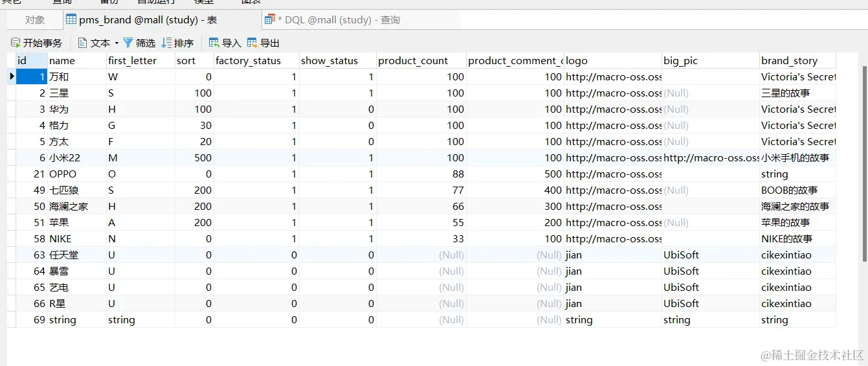Open the 文本 view mode button
This screenshot has width=868, height=366.
click(94, 43)
